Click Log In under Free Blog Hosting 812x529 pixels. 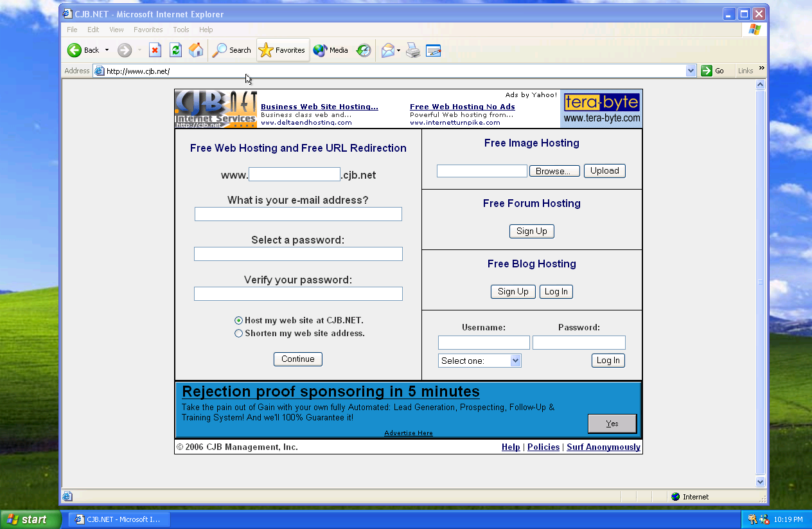556,292
